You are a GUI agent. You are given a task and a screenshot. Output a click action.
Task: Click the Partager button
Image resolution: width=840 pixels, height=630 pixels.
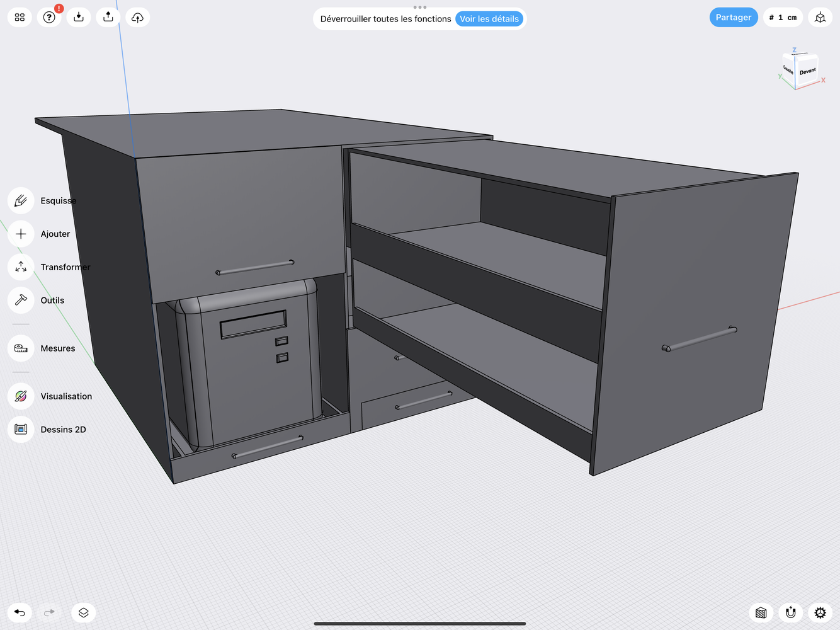coord(734,17)
